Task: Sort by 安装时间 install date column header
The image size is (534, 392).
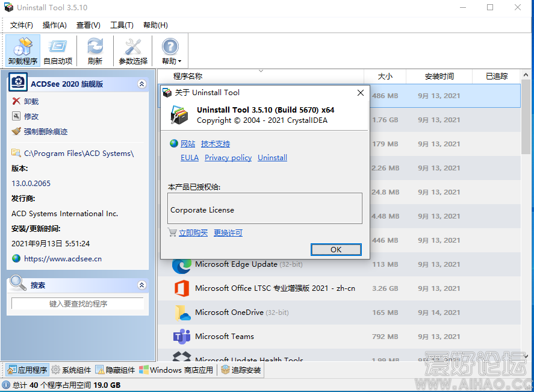Action: click(439, 76)
